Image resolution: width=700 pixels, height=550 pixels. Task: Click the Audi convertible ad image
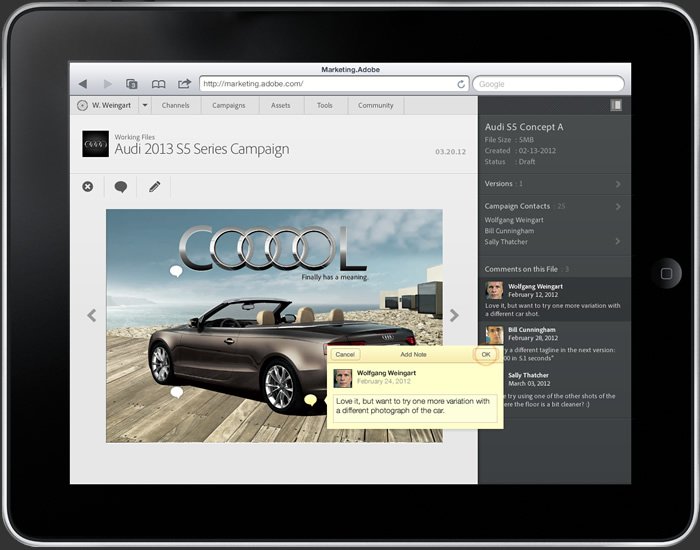274,326
